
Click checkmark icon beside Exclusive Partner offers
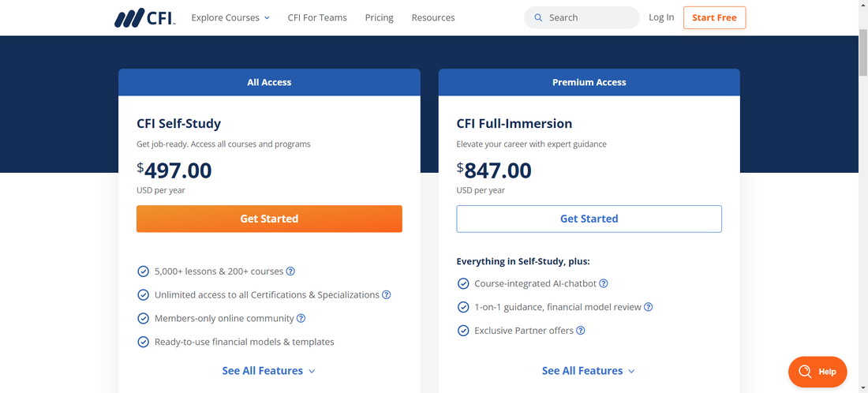(462, 331)
